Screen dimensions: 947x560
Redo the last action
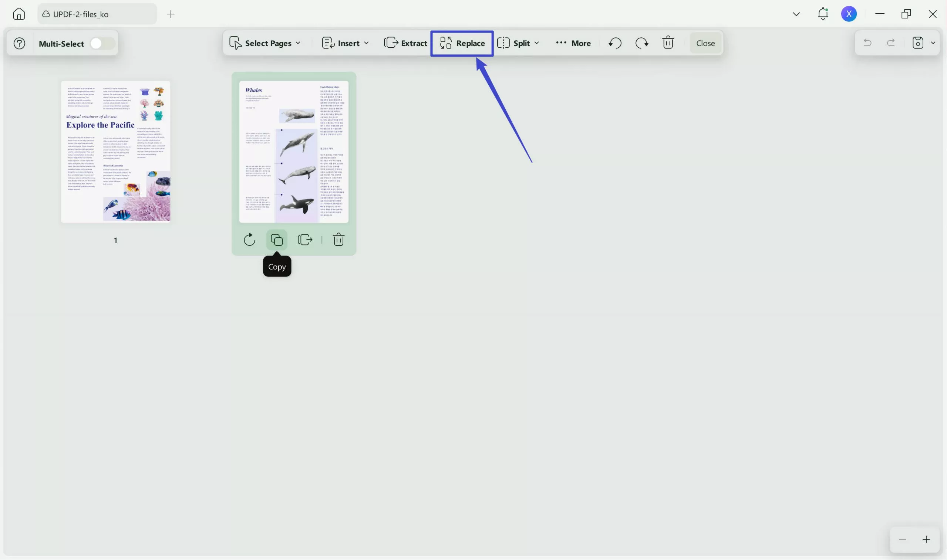pos(641,43)
